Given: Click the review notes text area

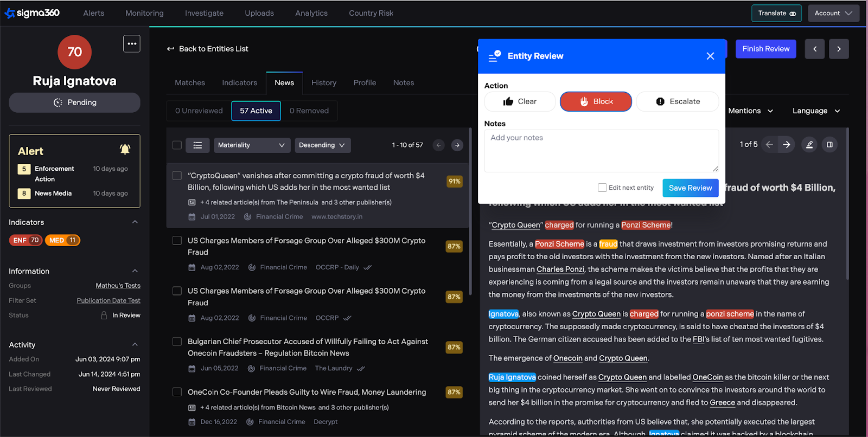Looking at the screenshot, I should point(601,151).
